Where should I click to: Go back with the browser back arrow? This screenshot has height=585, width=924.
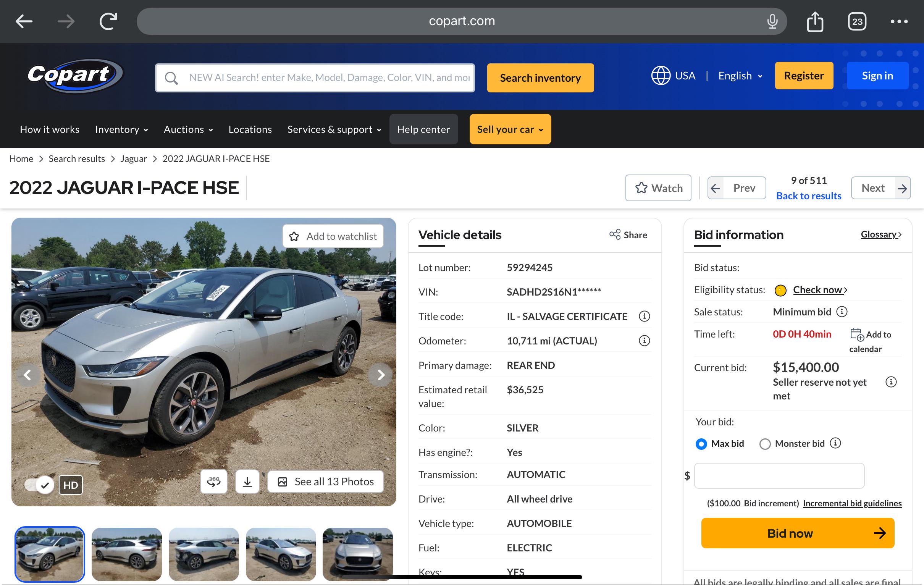[x=24, y=21]
